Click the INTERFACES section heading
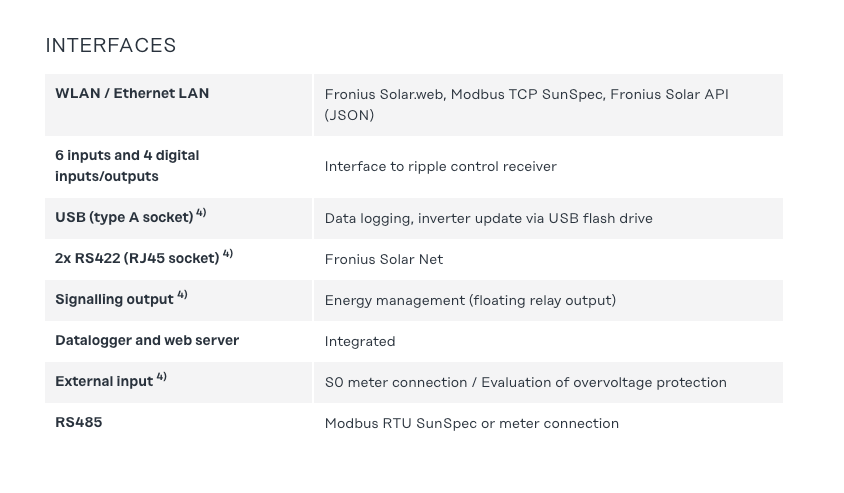The image size is (844, 493). coord(111,45)
